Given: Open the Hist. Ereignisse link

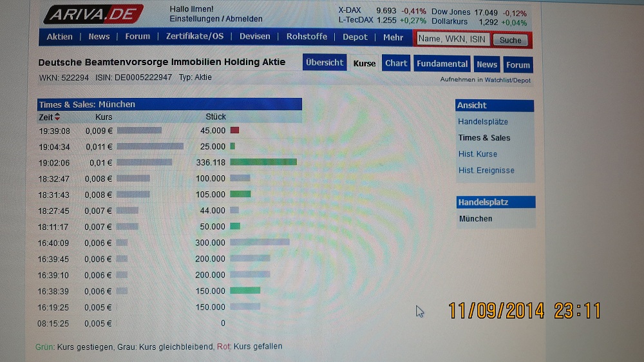Looking at the screenshot, I should 486,171.
